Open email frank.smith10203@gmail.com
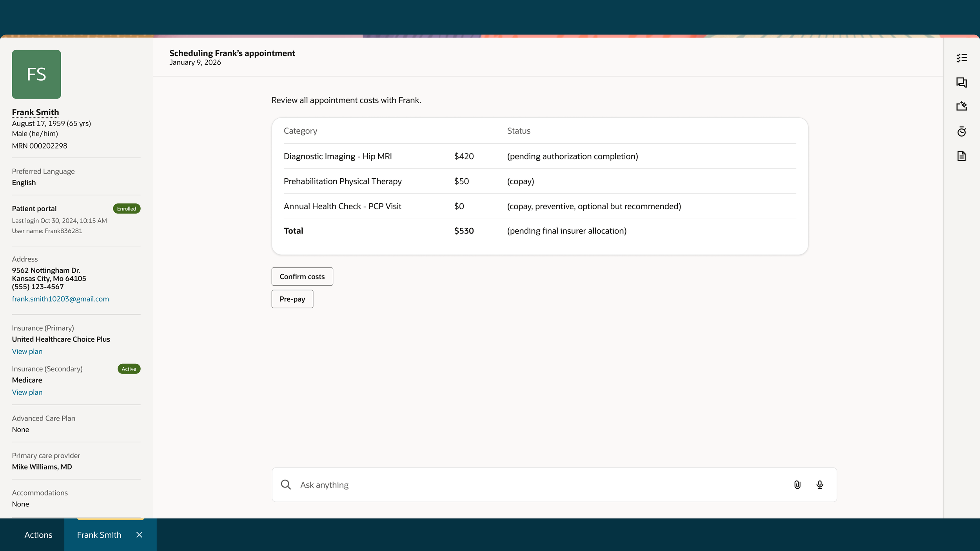Screen dimensions: 980x551 click(60, 299)
